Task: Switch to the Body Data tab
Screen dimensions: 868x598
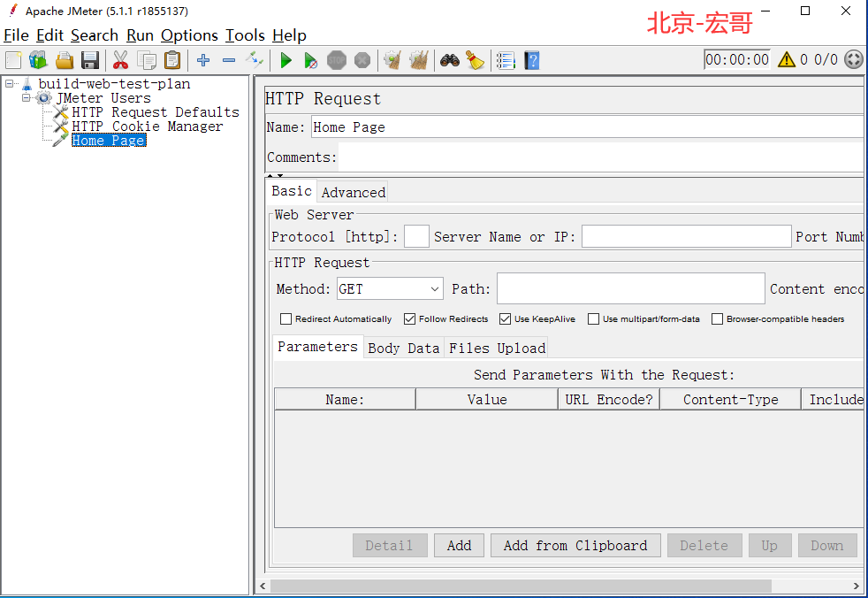Action: pyautogui.click(x=404, y=348)
